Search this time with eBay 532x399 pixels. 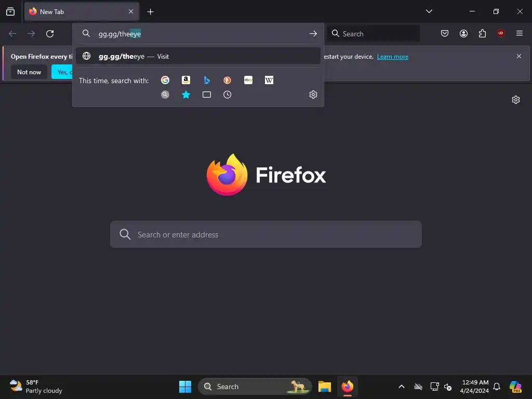[248, 80]
